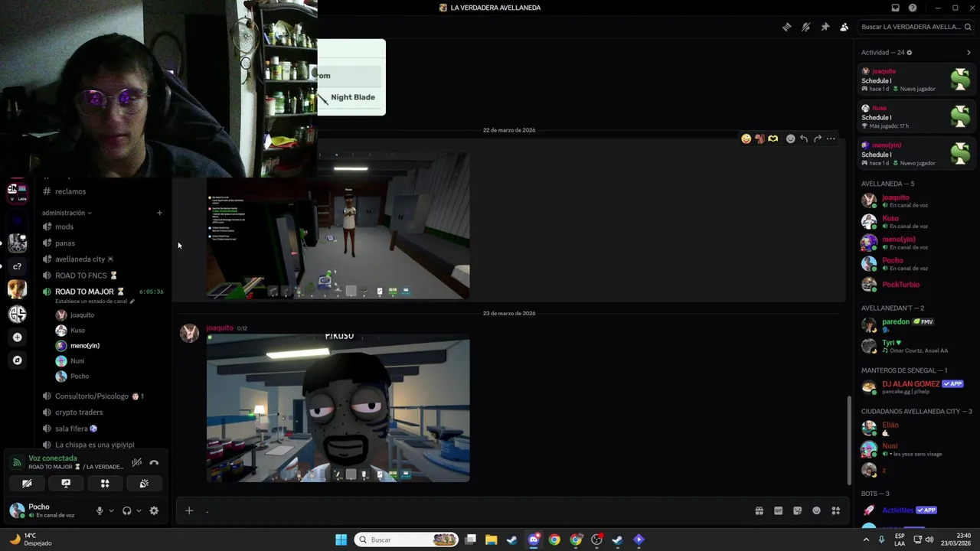Open the sticker picker
The height and width of the screenshot is (551, 980).
797,510
